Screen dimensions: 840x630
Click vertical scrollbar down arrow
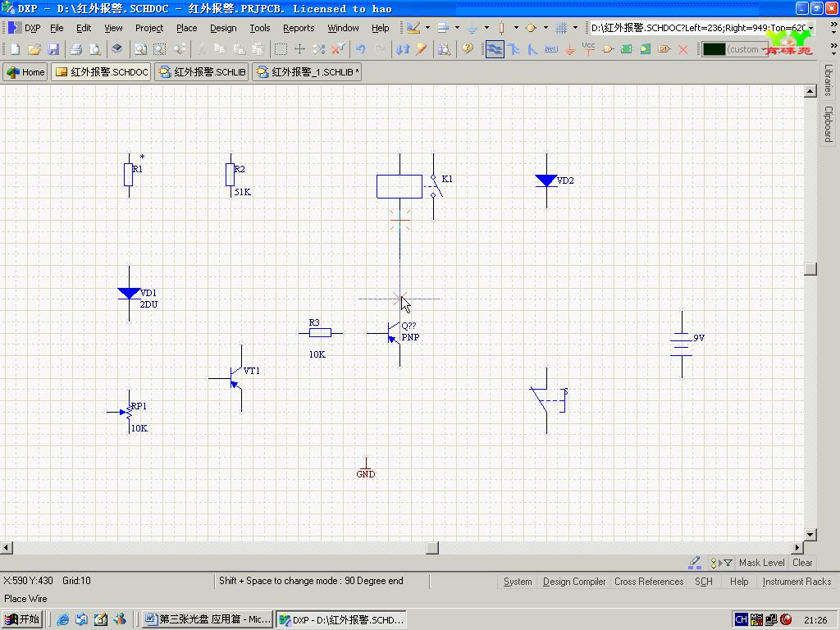[x=810, y=535]
